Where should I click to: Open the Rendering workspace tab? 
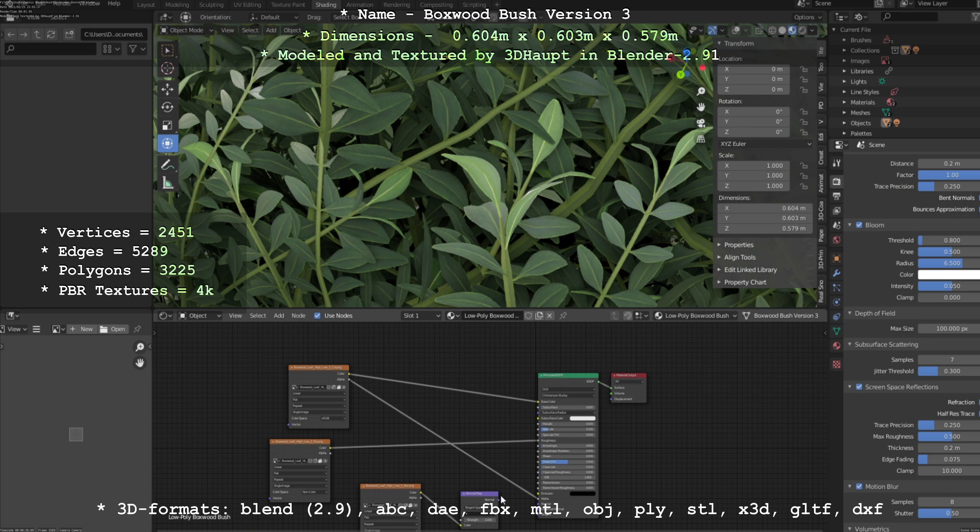396,5
